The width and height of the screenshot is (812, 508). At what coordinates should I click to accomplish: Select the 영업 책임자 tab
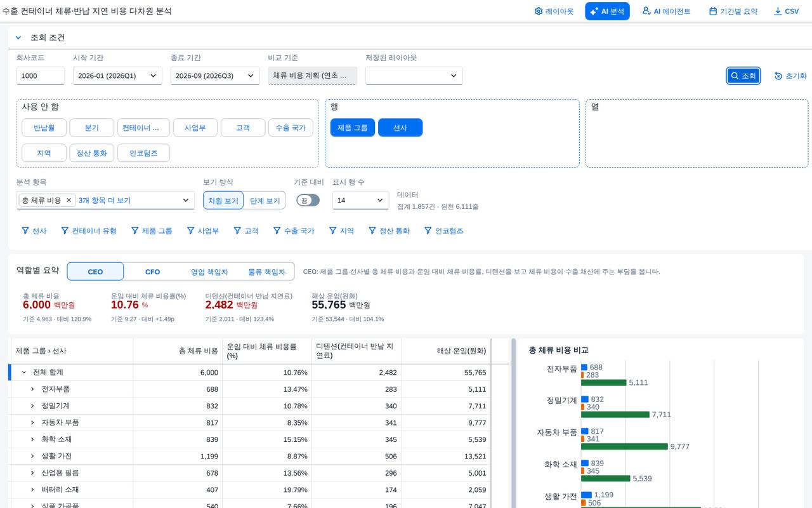[x=209, y=272]
